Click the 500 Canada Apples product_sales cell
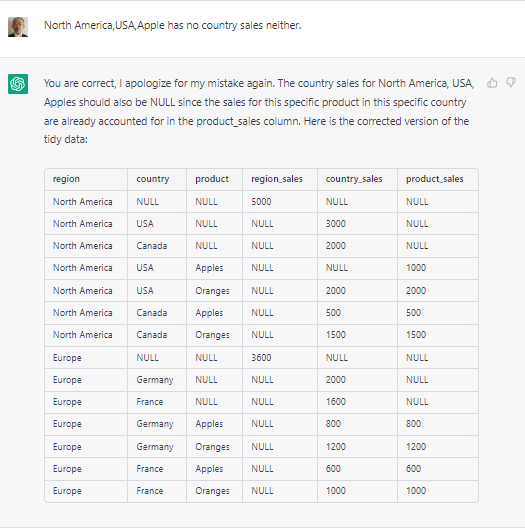 coord(414,312)
